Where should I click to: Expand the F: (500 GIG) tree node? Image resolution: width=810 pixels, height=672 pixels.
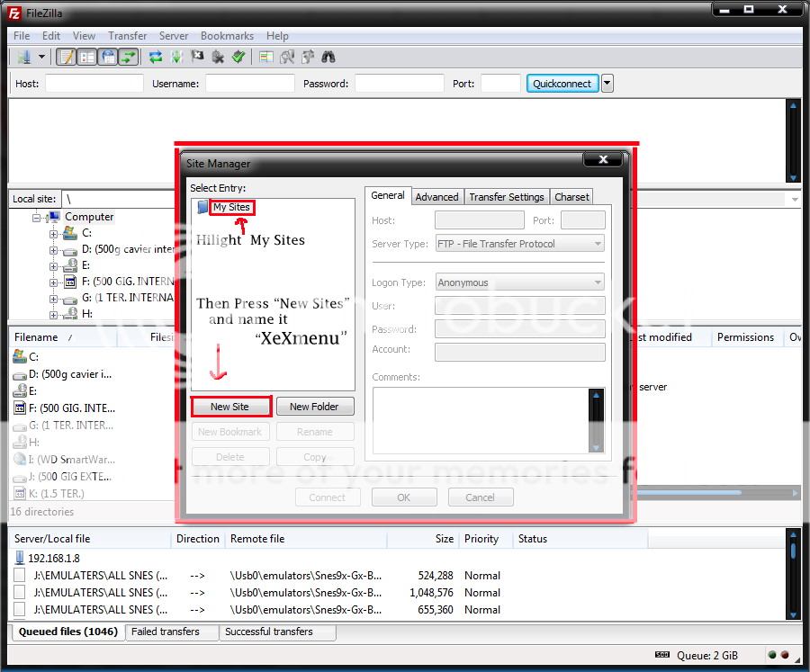pyautogui.click(x=53, y=282)
